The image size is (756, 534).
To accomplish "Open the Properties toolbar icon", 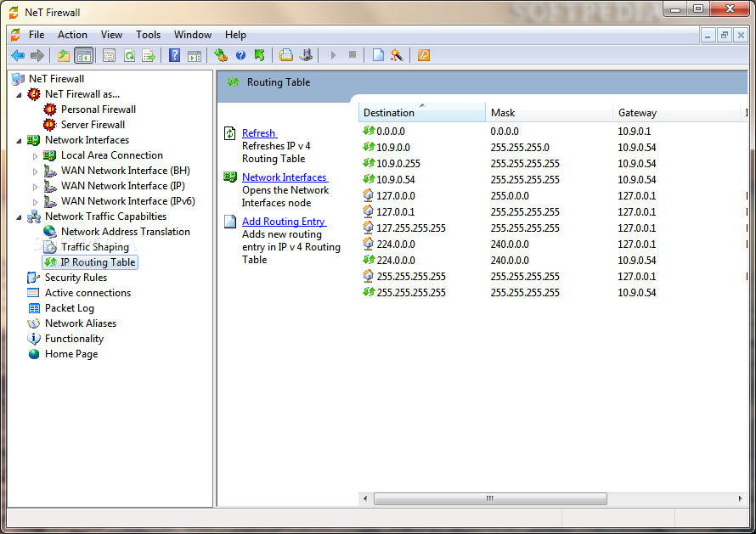I will [x=109, y=55].
